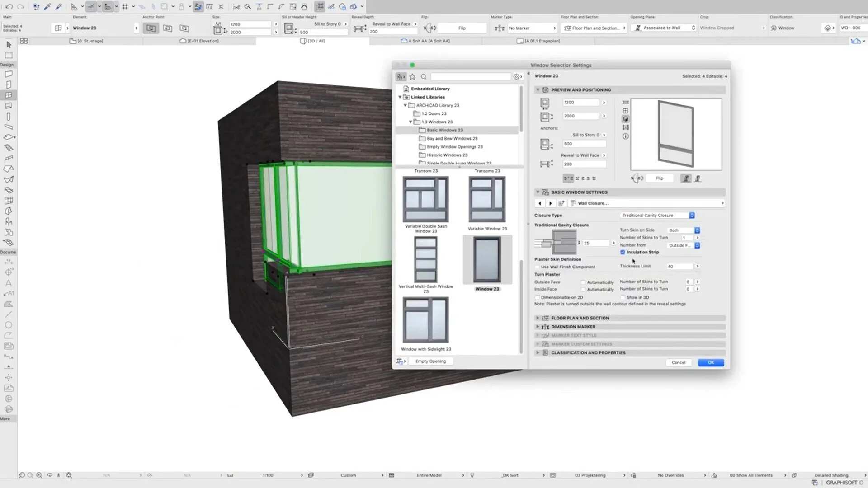Expand the Floor Plan and Section panel

pyautogui.click(x=538, y=318)
